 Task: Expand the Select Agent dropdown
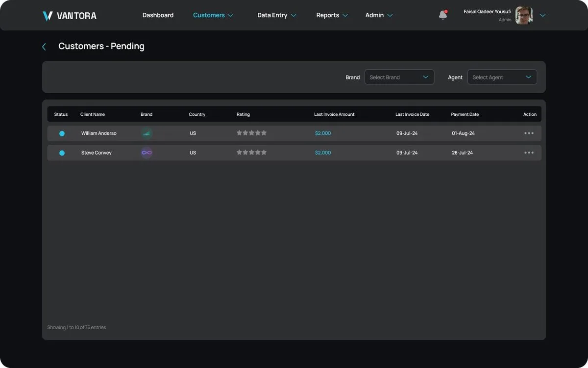[502, 77]
